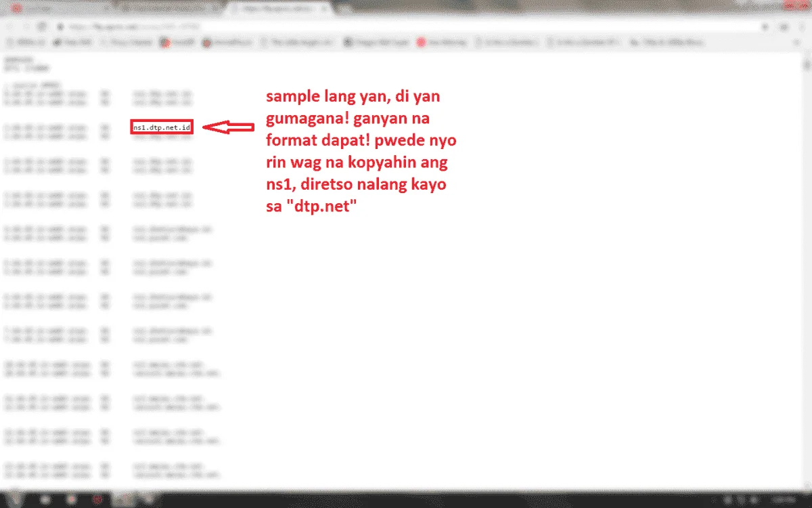The width and height of the screenshot is (812, 508).
Task: Click the browser Forward arrow button
Action: tap(26, 26)
